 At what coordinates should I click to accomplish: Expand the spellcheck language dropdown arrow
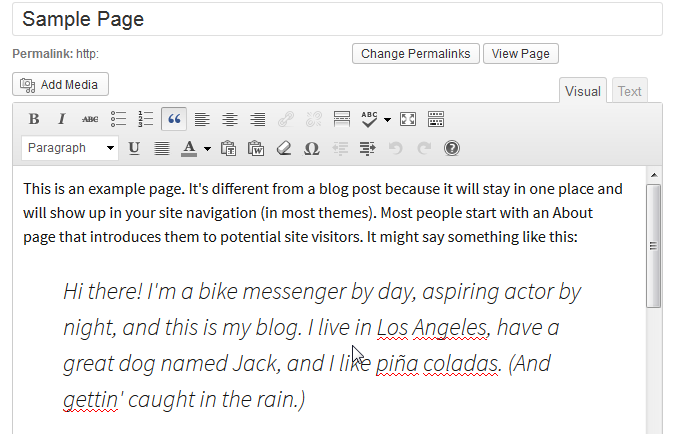tap(387, 120)
